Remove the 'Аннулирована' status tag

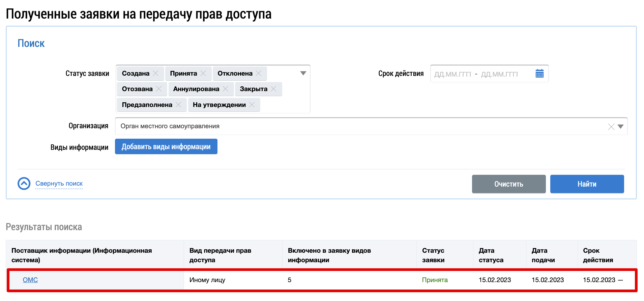tap(226, 89)
